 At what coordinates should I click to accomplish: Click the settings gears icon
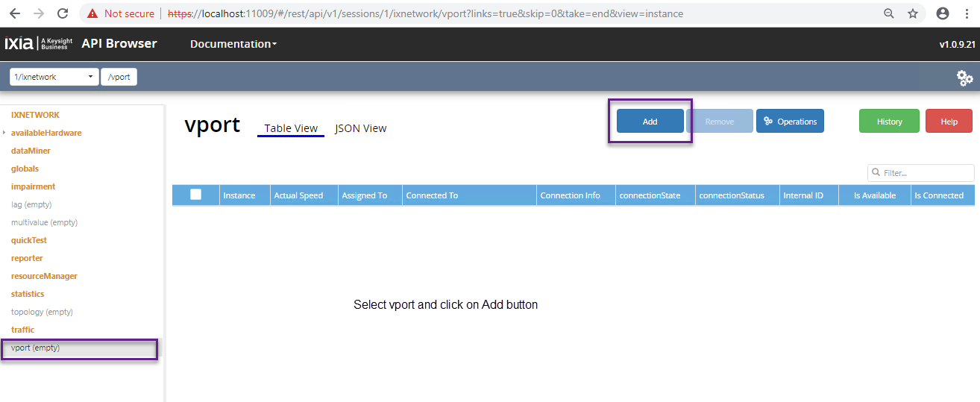[x=964, y=78]
